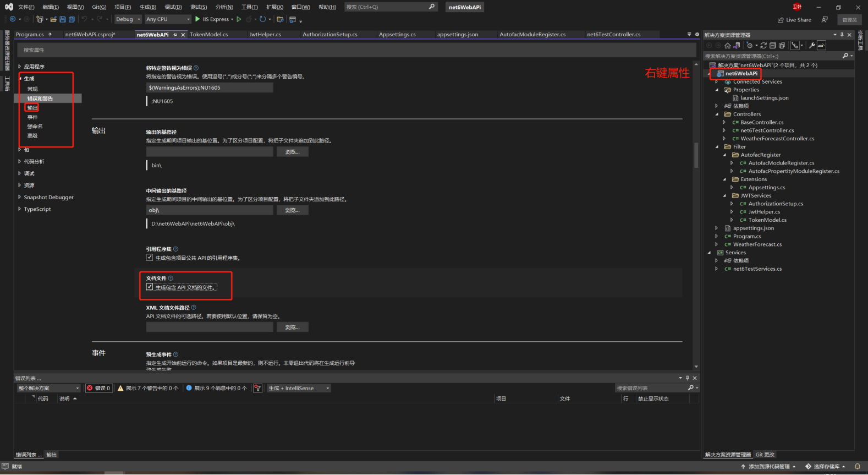The image size is (868, 475).
Task: Click the Save All toolbar icon
Action: point(72,19)
